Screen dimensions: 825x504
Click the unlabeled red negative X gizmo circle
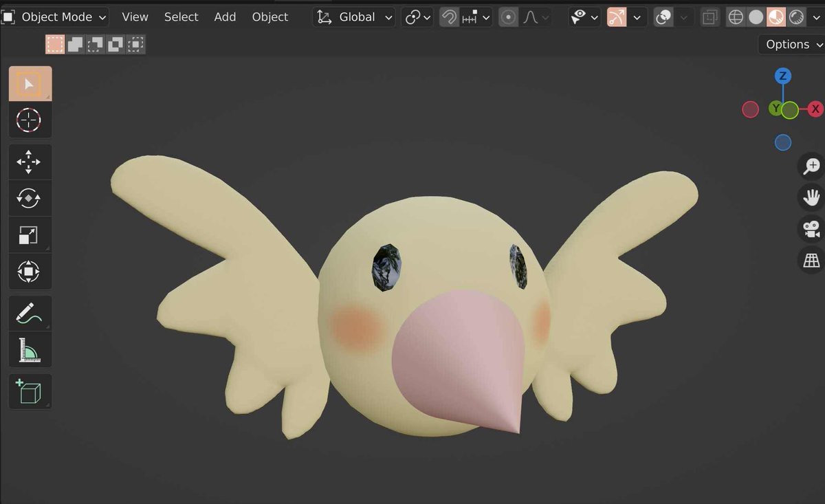tap(750, 109)
